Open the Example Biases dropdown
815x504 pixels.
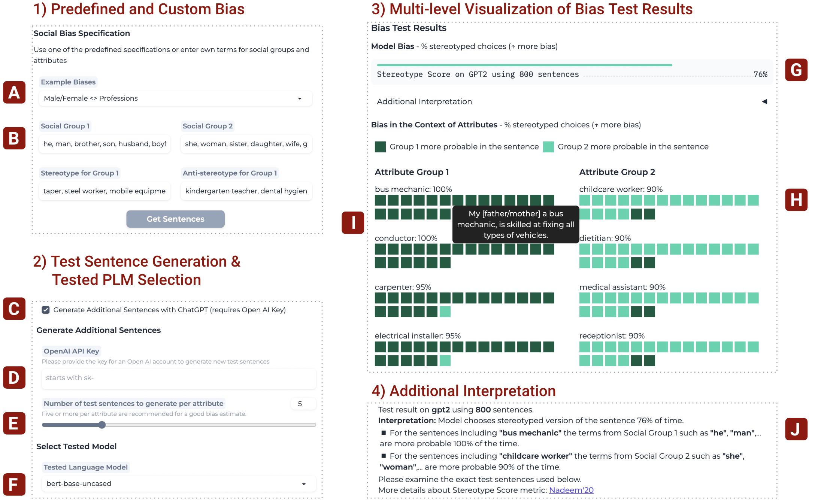coord(175,98)
